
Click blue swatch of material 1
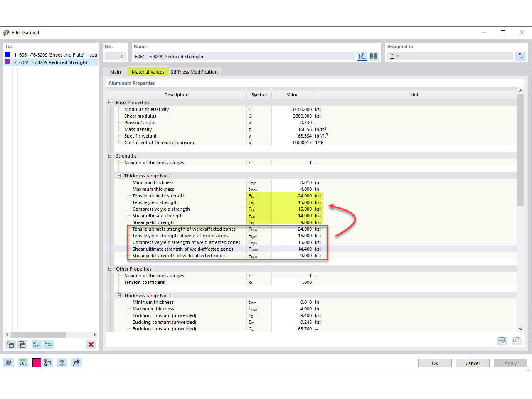point(7,54)
